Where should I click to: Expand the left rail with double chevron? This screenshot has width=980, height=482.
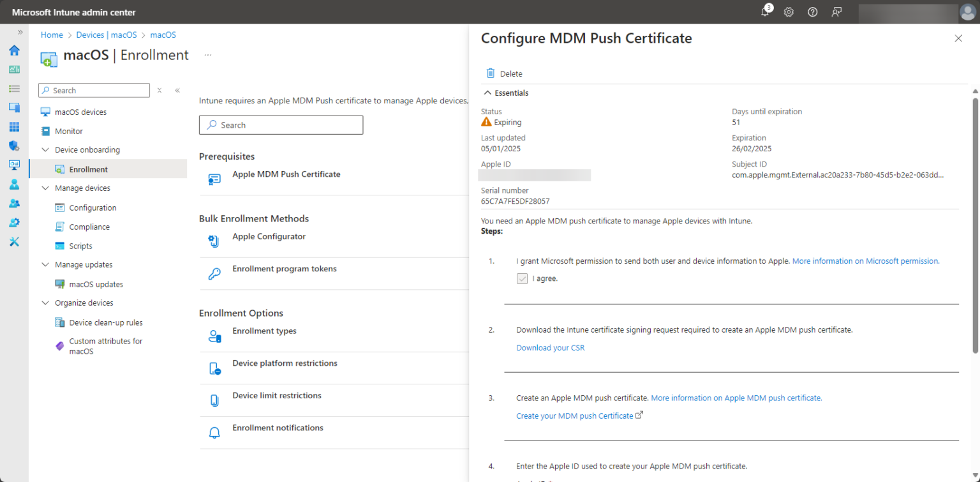(x=20, y=32)
